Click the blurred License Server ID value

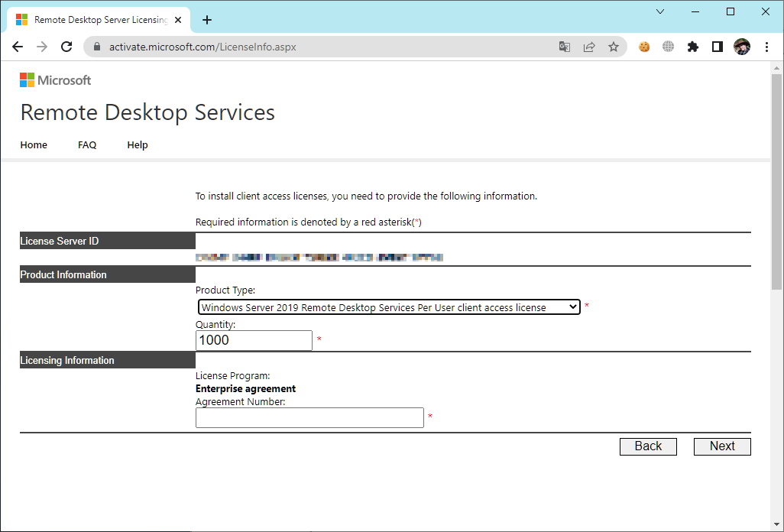point(319,258)
